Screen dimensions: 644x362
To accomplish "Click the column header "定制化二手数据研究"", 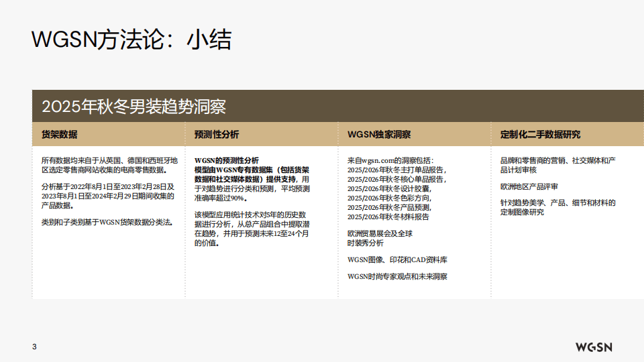I will point(540,134).
